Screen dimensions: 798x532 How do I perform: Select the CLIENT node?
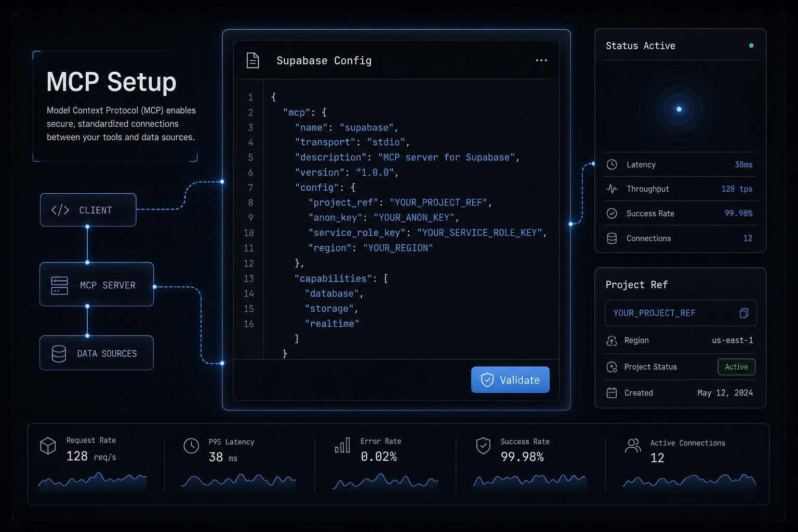(88, 210)
